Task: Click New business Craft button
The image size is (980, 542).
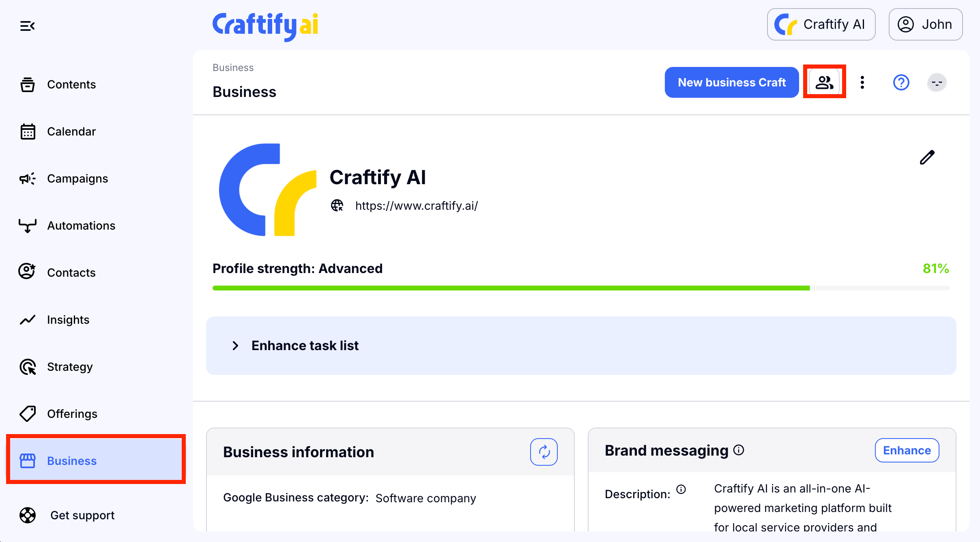Action: 731,82
